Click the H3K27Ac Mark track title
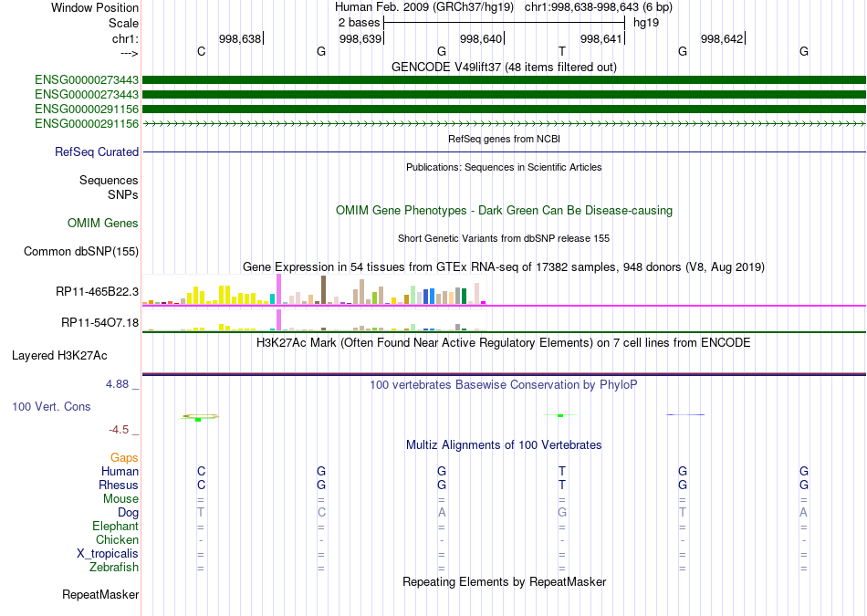 (504, 343)
